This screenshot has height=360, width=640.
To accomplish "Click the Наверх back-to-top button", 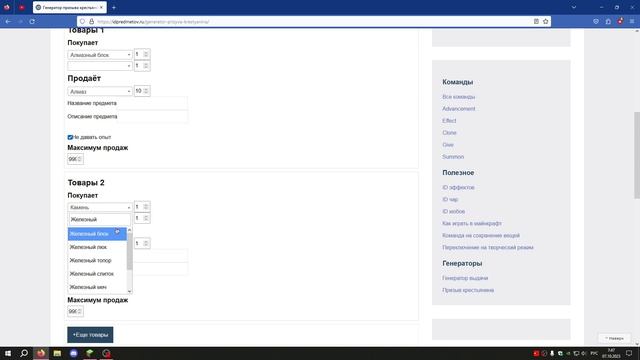I will 614,338.
